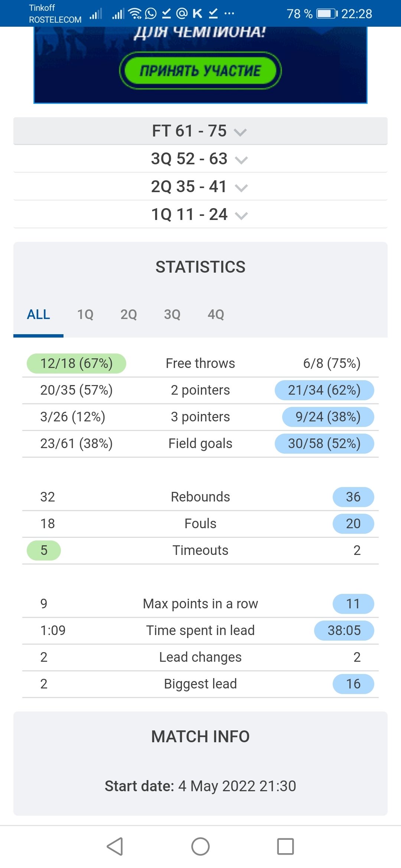401x868 pixels.
Task: Tap the battery indicator icon
Action: click(x=327, y=14)
